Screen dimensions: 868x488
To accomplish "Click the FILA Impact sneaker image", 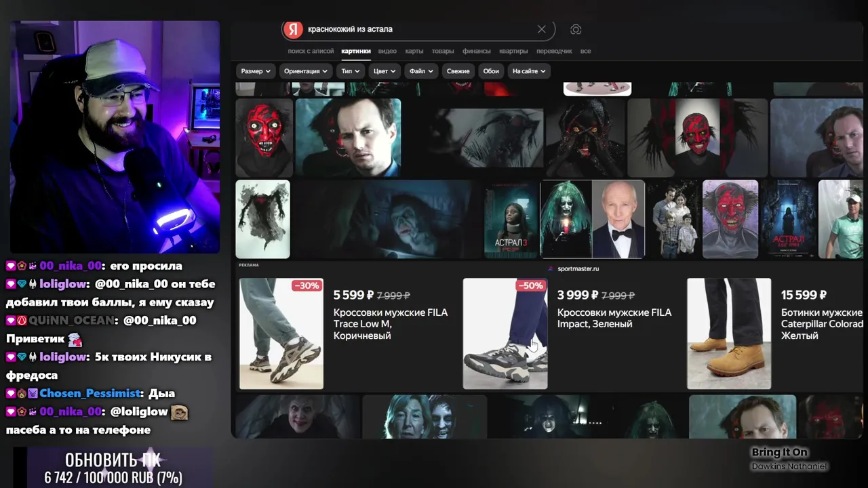I will [505, 333].
